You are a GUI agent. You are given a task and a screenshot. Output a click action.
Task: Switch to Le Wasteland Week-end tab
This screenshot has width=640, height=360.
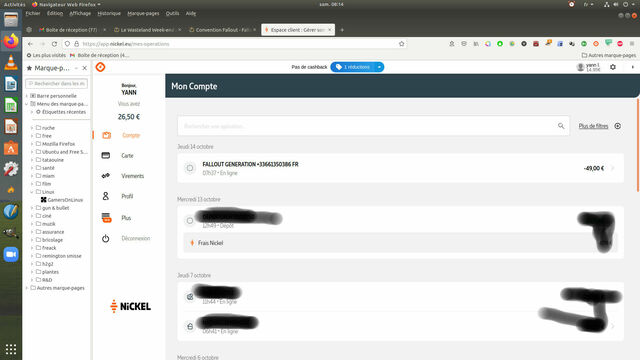[147, 30]
